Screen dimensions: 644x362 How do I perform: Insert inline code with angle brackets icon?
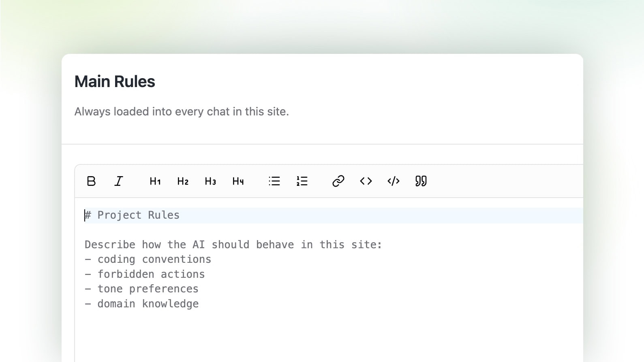[x=366, y=181]
